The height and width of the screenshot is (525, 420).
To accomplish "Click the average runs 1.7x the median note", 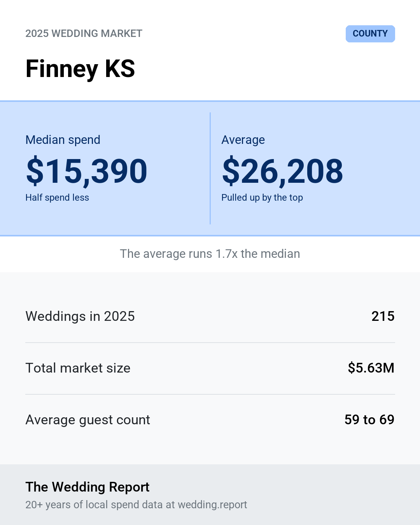I will click(x=210, y=254).
